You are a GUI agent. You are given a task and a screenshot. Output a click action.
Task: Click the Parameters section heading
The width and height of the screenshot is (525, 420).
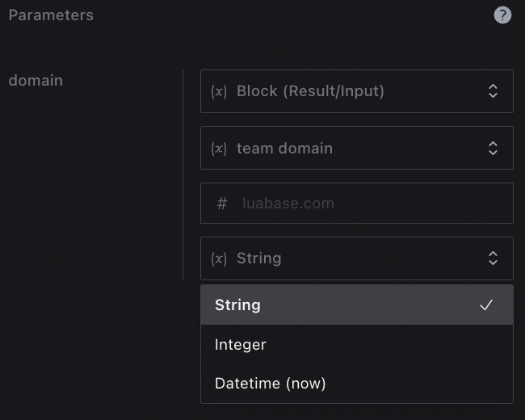51,15
